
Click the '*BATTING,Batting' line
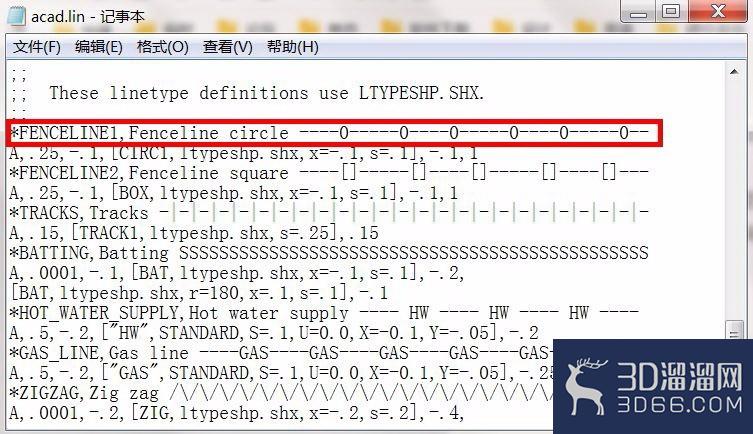[329, 253]
